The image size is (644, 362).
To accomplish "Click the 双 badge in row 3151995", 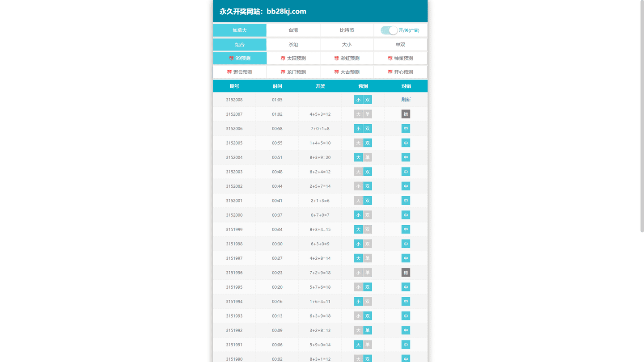I will (368, 287).
